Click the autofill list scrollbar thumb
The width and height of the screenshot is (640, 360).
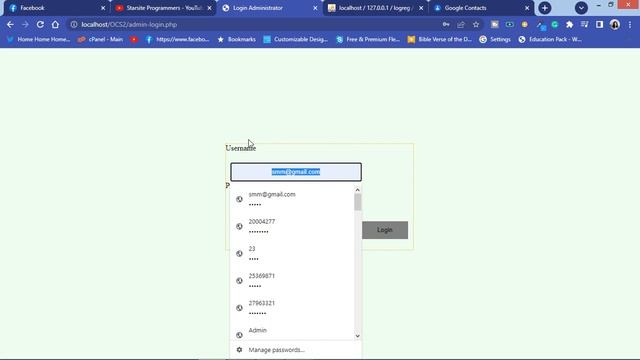click(358, 202)
